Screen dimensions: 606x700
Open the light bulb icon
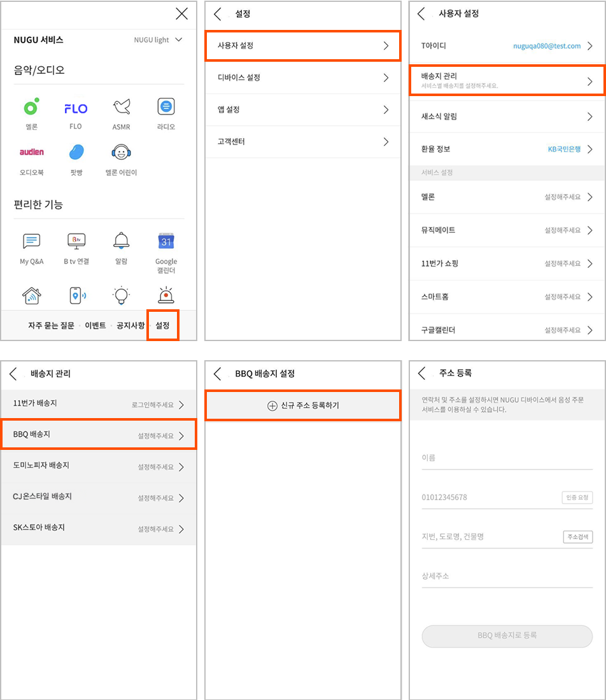pyautogui.click(x=121, y=295)
